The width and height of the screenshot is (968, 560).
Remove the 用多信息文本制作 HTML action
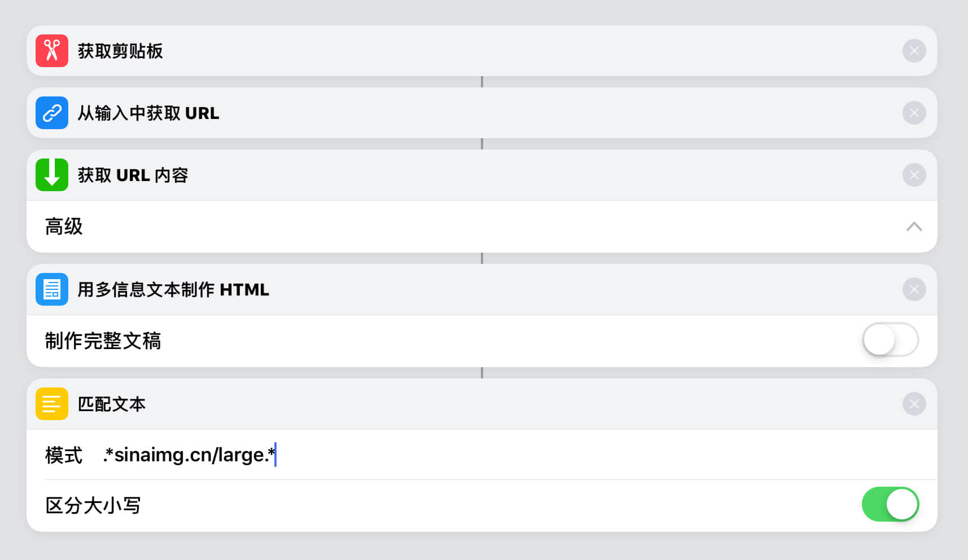click(914, 289)
